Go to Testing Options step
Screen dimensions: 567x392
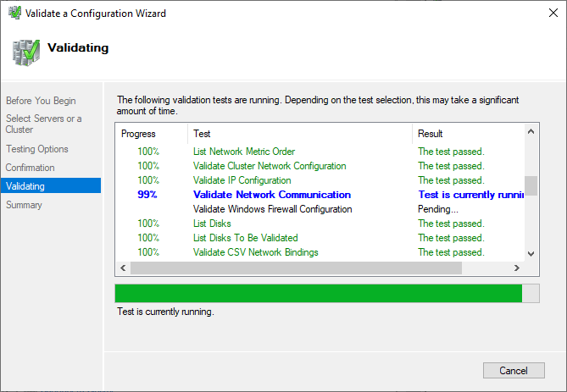pyautogui.click(x=37, y=149)
